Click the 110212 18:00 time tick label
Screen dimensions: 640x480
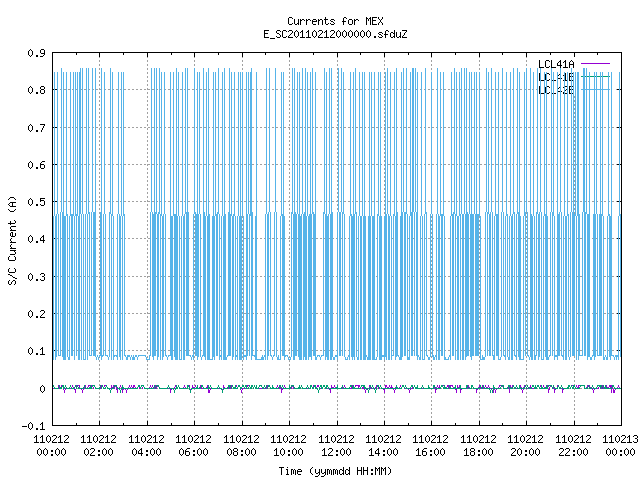[479, 446]
